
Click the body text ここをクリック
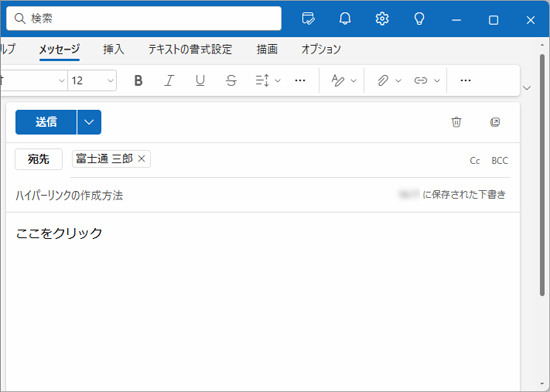coord(59,233)
